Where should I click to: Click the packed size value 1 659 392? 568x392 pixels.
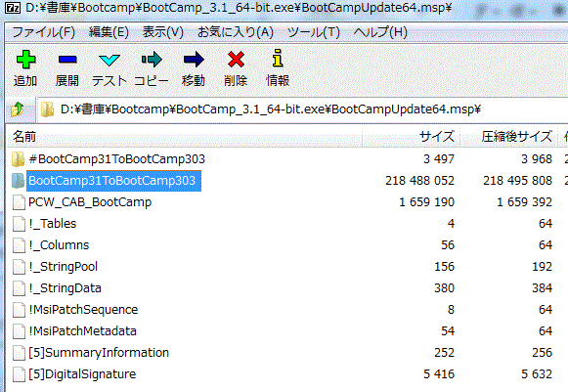525,202
